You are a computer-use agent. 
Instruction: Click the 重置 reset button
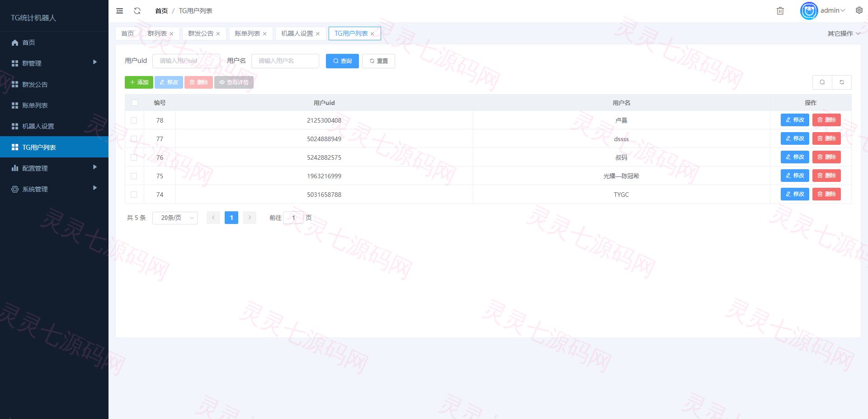(x=378, y=61)
